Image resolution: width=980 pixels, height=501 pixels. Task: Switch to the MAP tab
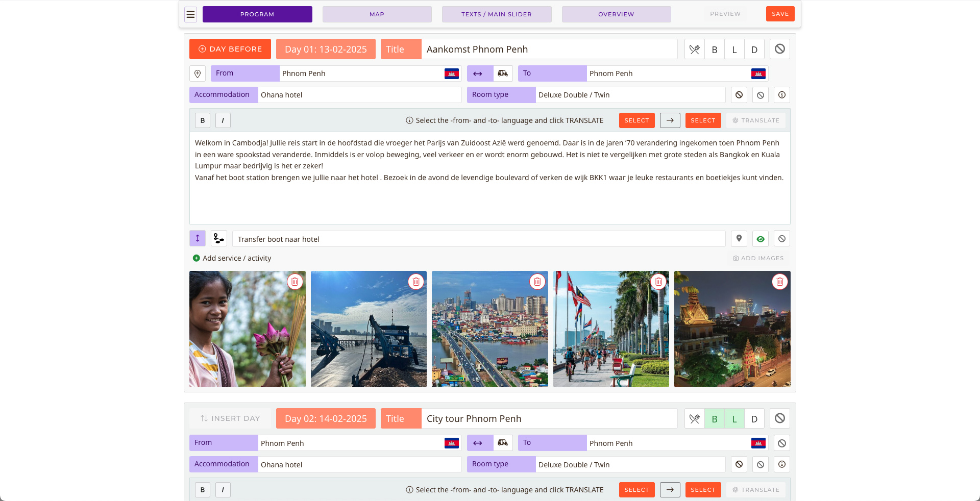377,14
